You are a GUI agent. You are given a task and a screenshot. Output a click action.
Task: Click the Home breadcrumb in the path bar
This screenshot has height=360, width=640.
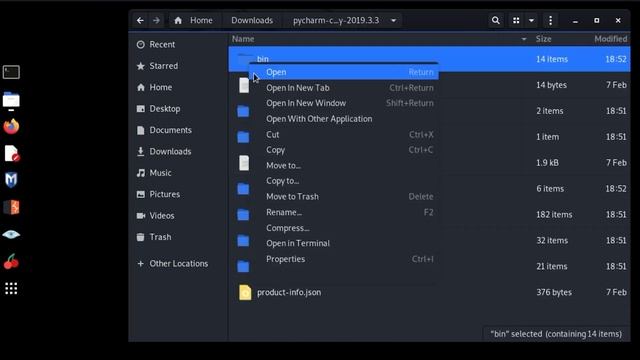(x=193, y=20)
